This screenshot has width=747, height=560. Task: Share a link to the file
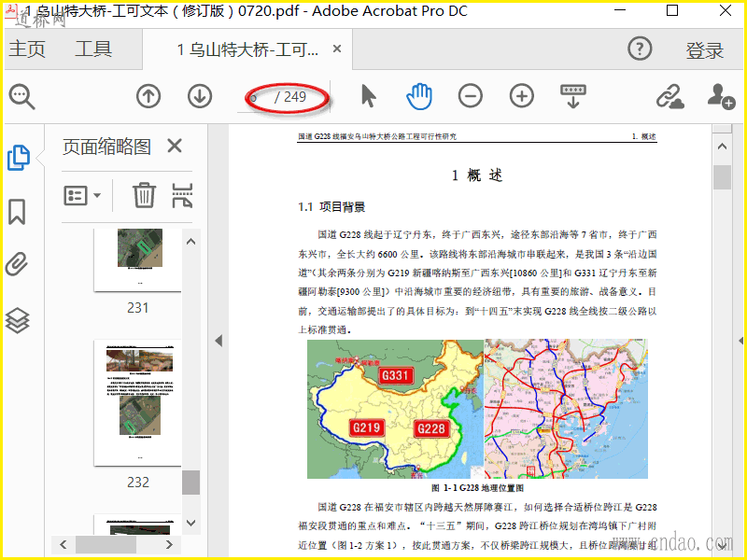click(670, 96)
